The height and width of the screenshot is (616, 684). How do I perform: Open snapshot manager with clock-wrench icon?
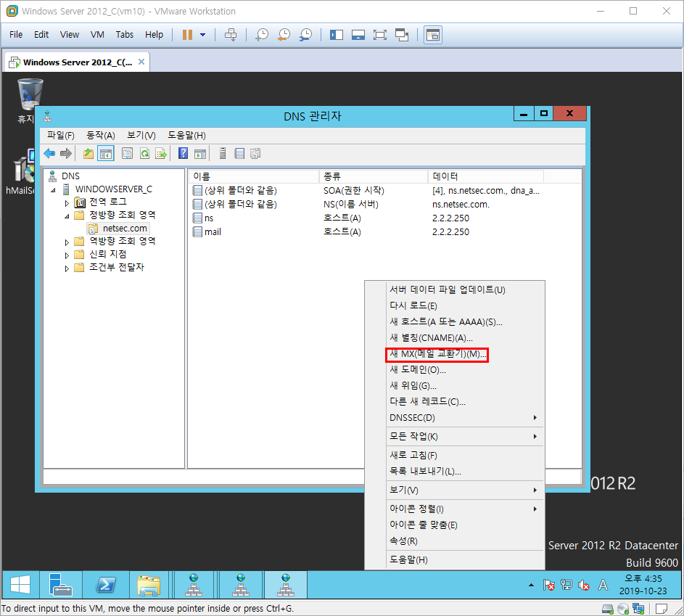(306, 35)
